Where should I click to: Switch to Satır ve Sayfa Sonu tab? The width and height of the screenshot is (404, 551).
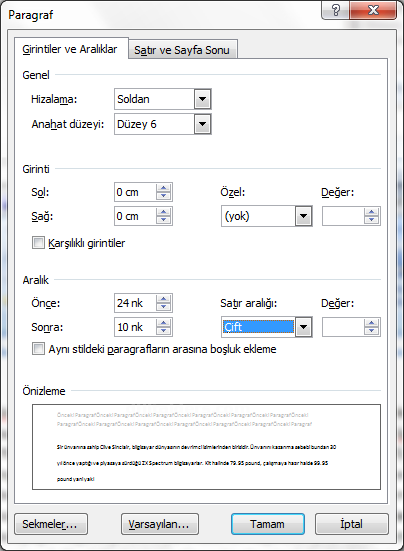tap(182, 50)
